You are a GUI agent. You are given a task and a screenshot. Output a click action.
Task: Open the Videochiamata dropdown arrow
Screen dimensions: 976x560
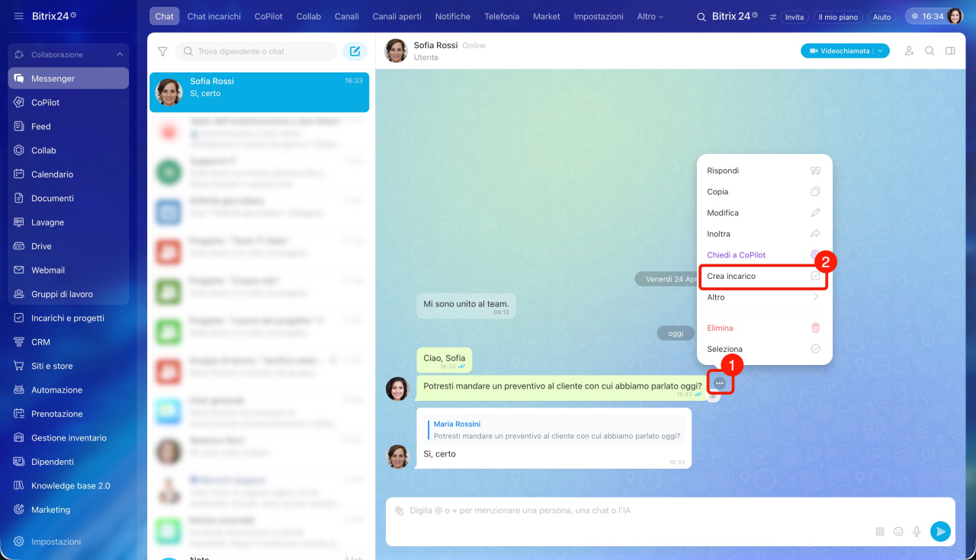pos(881,51)
